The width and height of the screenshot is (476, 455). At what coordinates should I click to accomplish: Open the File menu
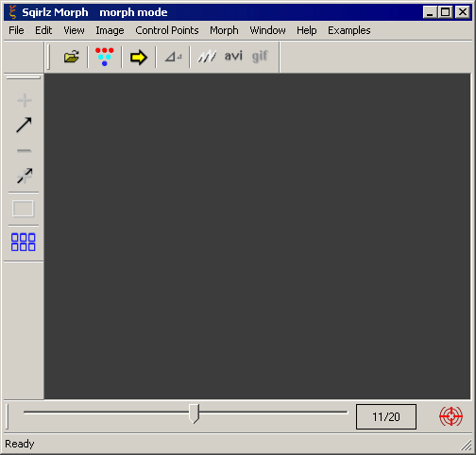16,30
